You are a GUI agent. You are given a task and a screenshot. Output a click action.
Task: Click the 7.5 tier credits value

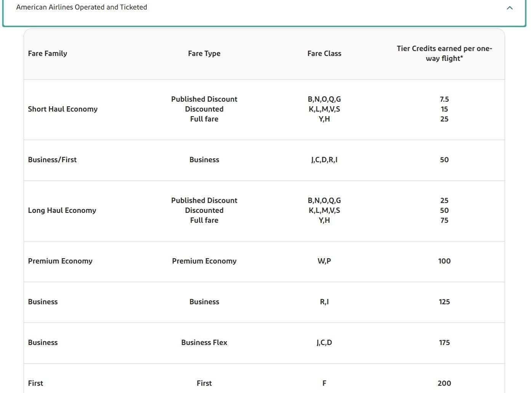coord(444,99)
